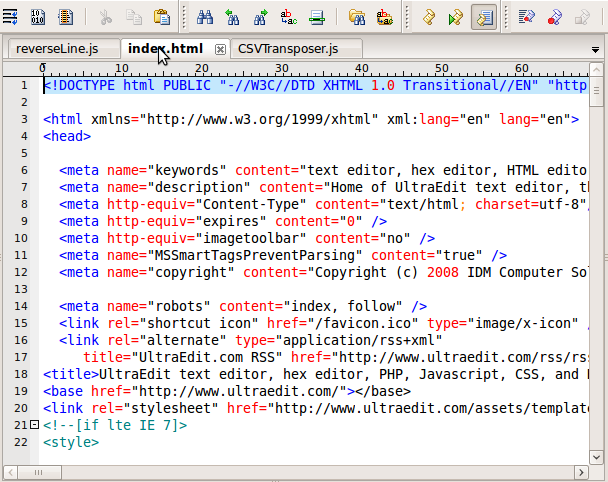Image resolution: width=608 pixels, height=482 pixels.
Task: Click column 30 on the ruler
Action: click(282, 68)
